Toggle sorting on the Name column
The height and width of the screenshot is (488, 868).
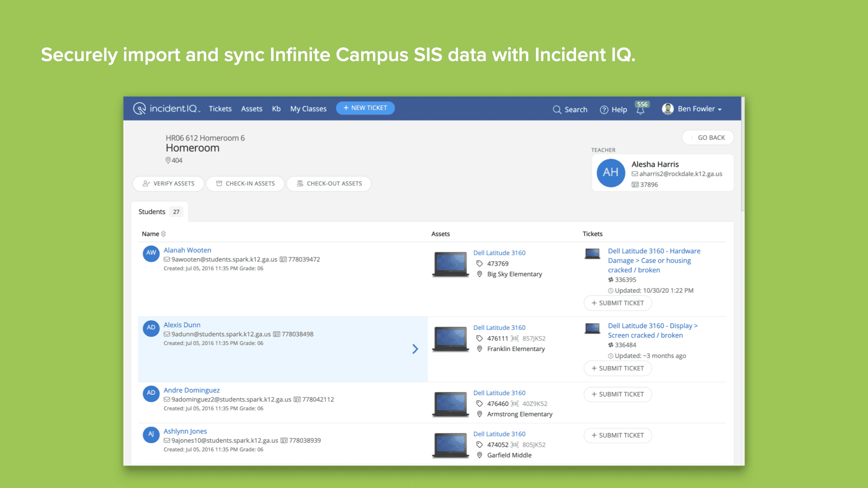pyautogui.click(x=162, y=234)
